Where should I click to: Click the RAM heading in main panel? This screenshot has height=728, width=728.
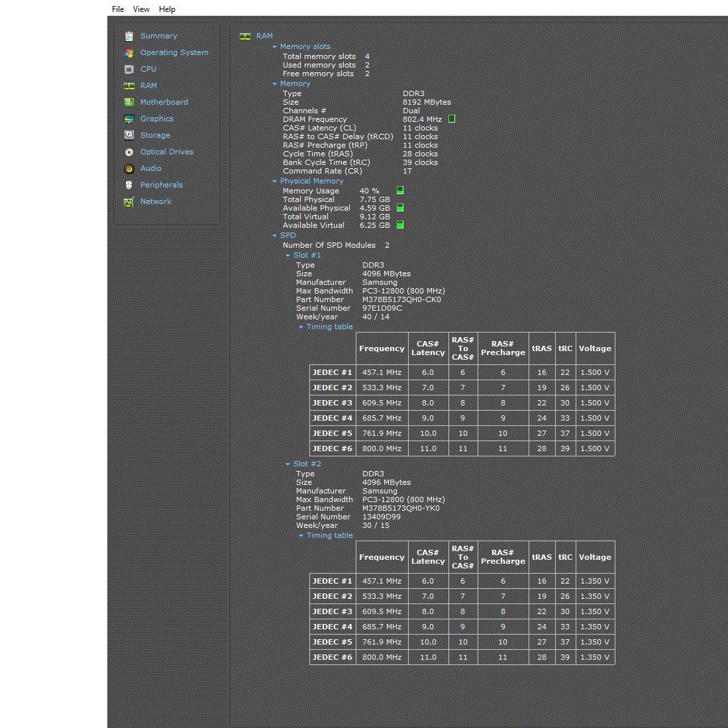264,36
